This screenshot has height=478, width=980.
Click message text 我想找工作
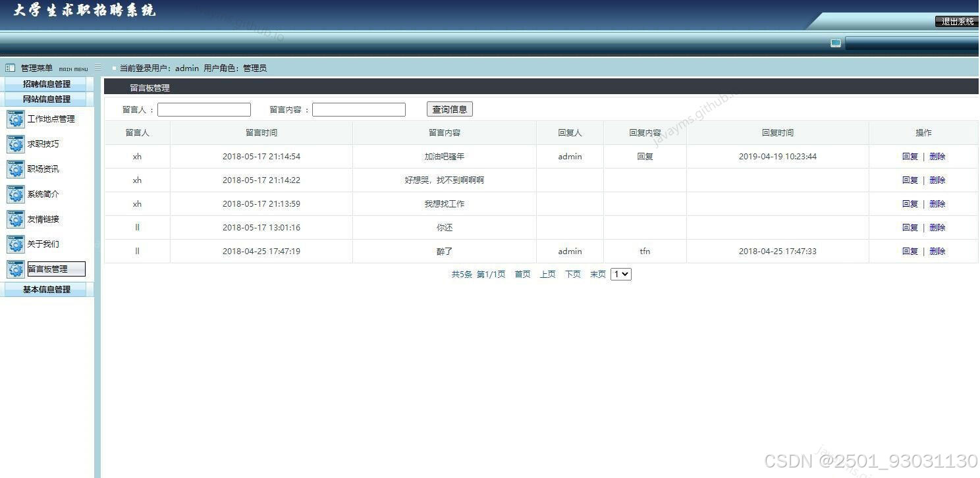[445, 204]
